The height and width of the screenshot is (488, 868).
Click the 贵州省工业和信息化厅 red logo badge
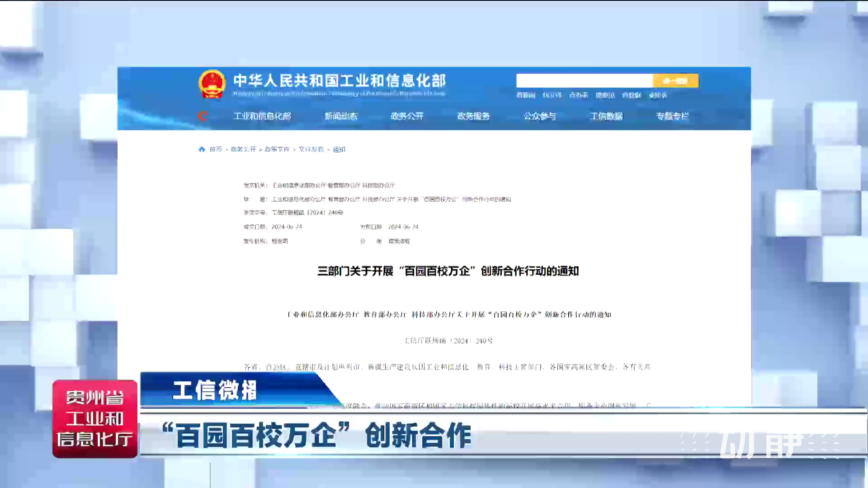(x=95, y=418)
